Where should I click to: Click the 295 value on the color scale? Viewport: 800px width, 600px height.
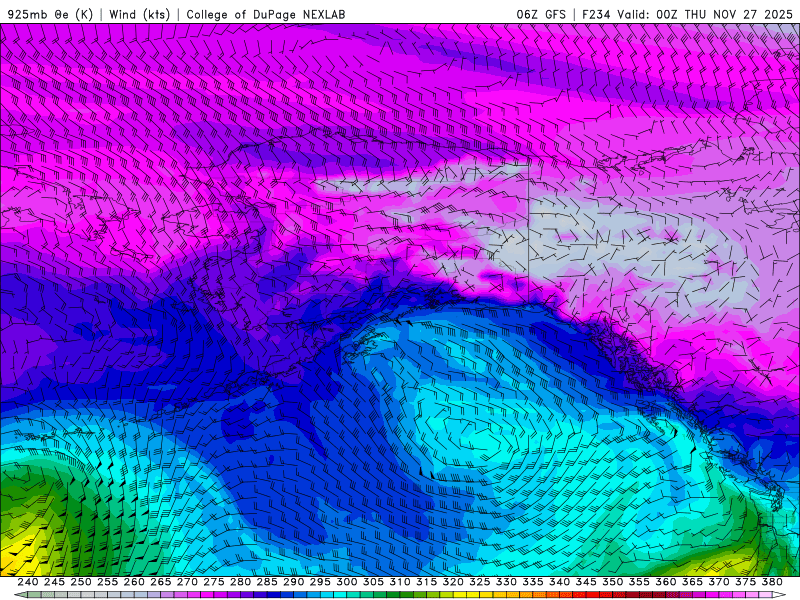click(x=320, y=582)
